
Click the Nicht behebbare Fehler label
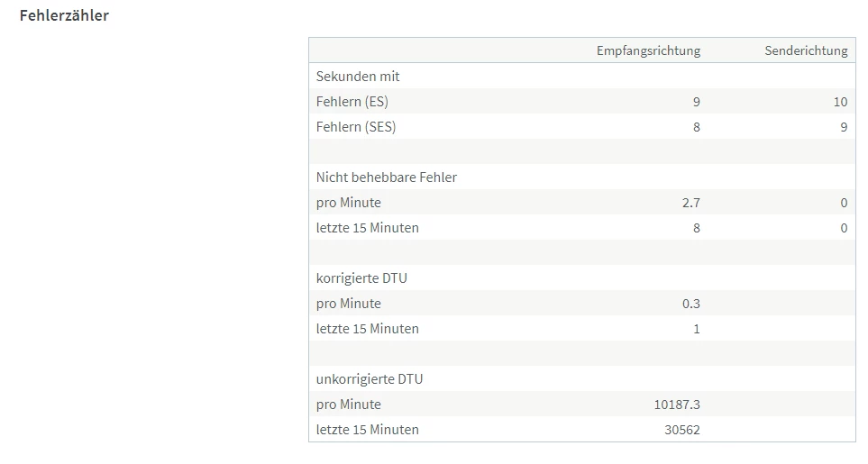[x=387, y=177]
